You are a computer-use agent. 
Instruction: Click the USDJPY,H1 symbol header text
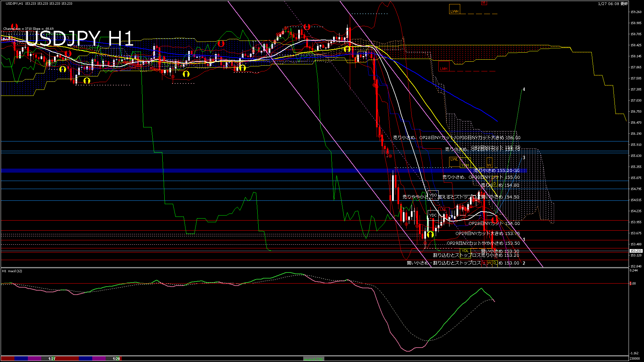click(15, 3)
